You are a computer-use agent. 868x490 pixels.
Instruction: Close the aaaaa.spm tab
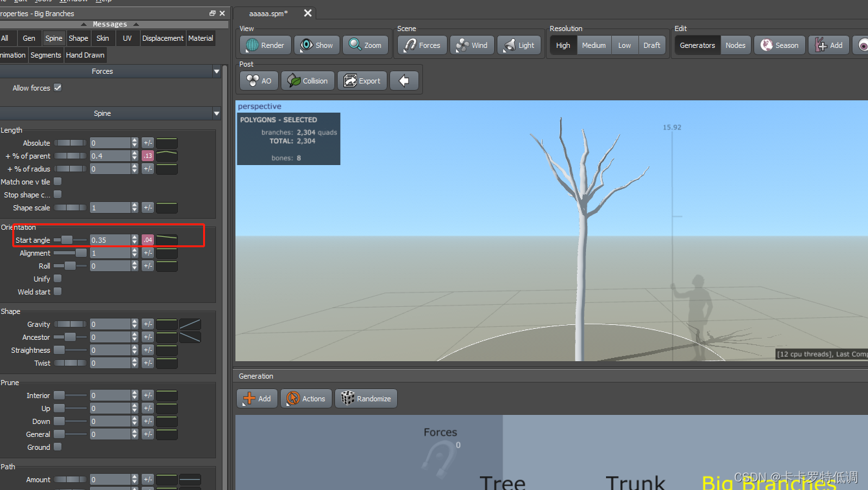pyautogui.click(x=308, y=13)
